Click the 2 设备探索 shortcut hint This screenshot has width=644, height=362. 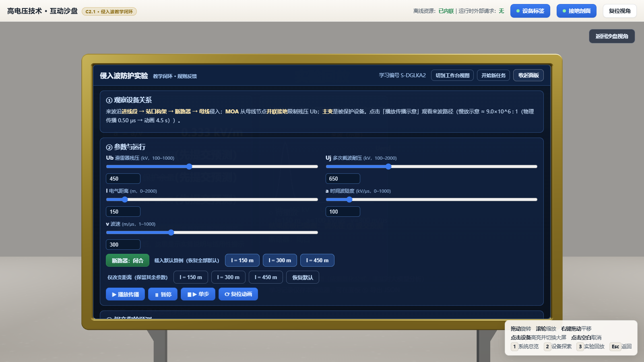pos(558,346)
